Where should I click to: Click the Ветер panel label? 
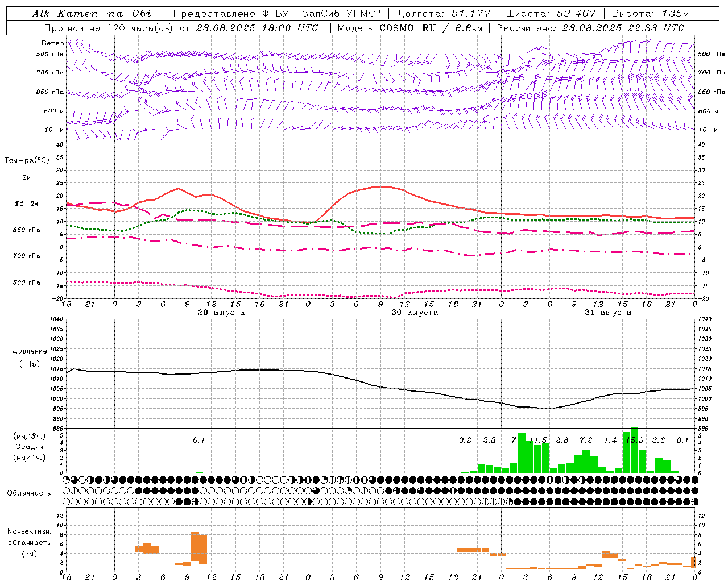(52, 43)
